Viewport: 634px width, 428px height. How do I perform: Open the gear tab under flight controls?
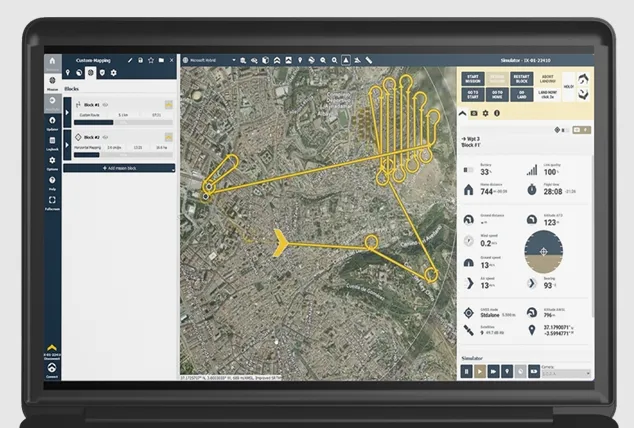click(485, 114)
